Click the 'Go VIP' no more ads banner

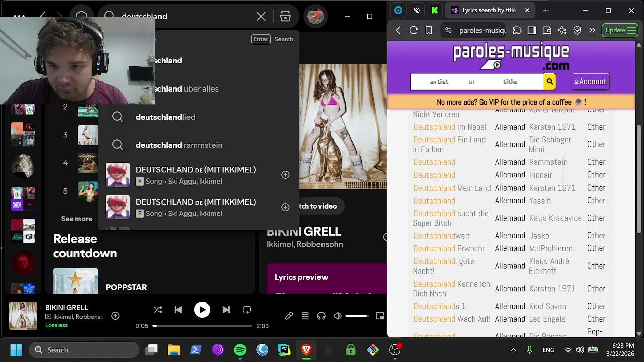click(x=511, y=102)
